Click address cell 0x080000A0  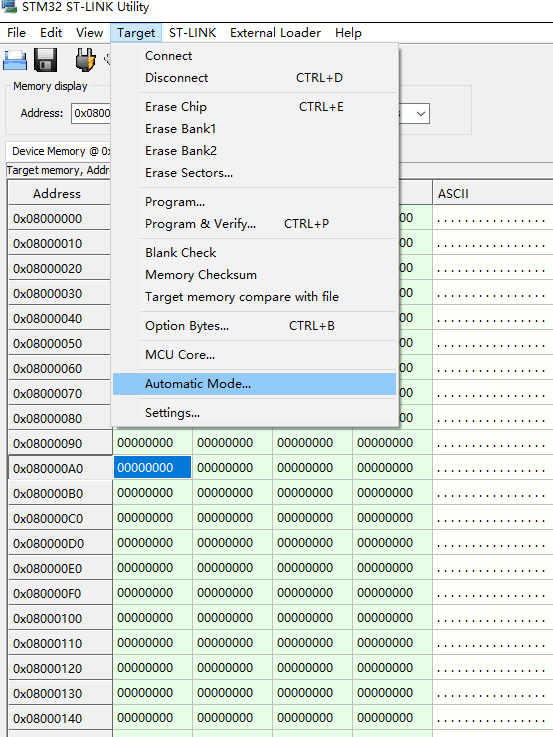[60, 468]
